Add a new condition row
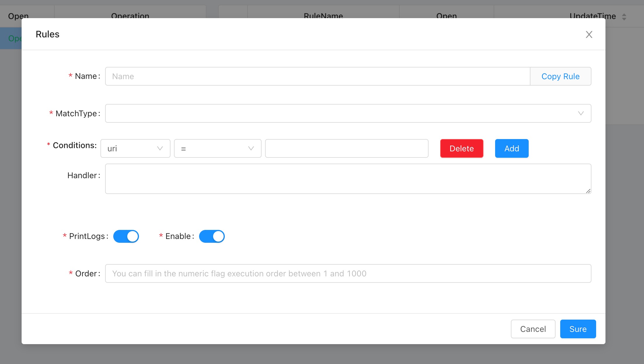 coord(512,148)
